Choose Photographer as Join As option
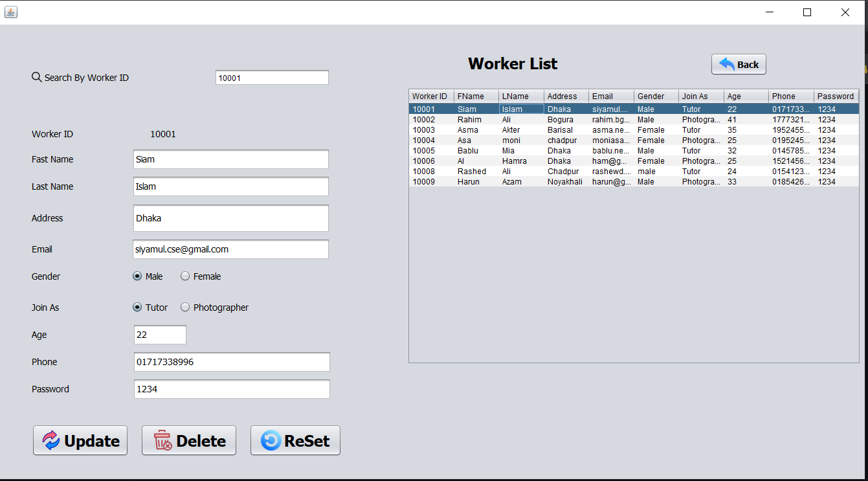The height and width of the screenshot is (481, 868). (185, 307)
